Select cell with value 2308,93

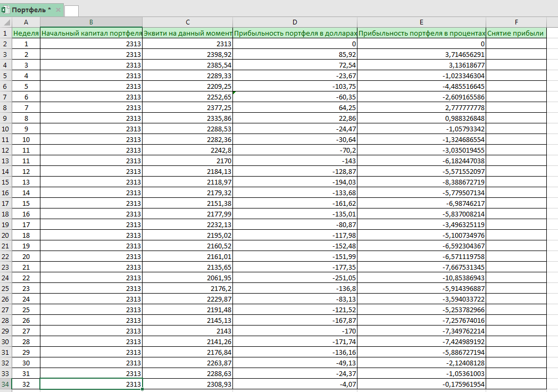[x=187, y=384]
